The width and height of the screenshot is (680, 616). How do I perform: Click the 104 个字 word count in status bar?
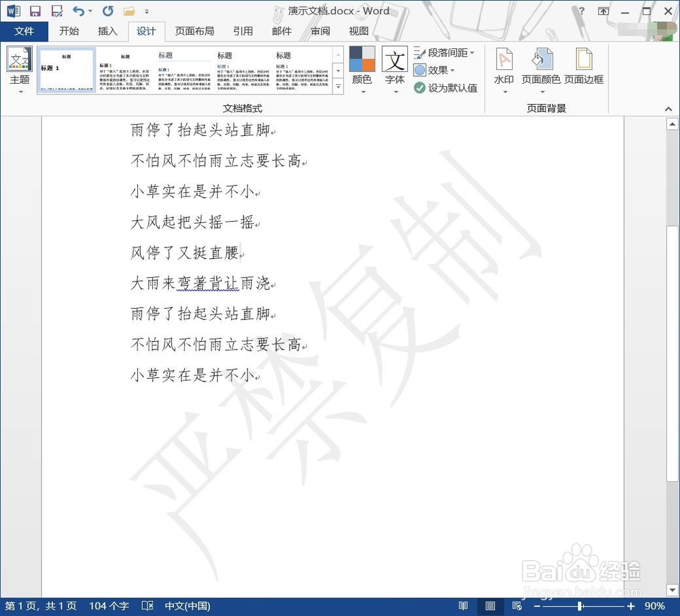click(108, 605)
